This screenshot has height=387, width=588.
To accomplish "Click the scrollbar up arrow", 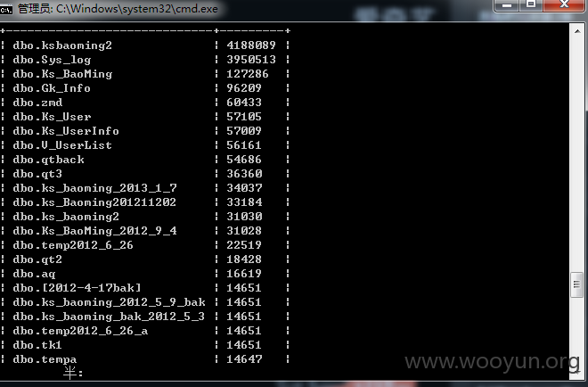I will point(577,31).
